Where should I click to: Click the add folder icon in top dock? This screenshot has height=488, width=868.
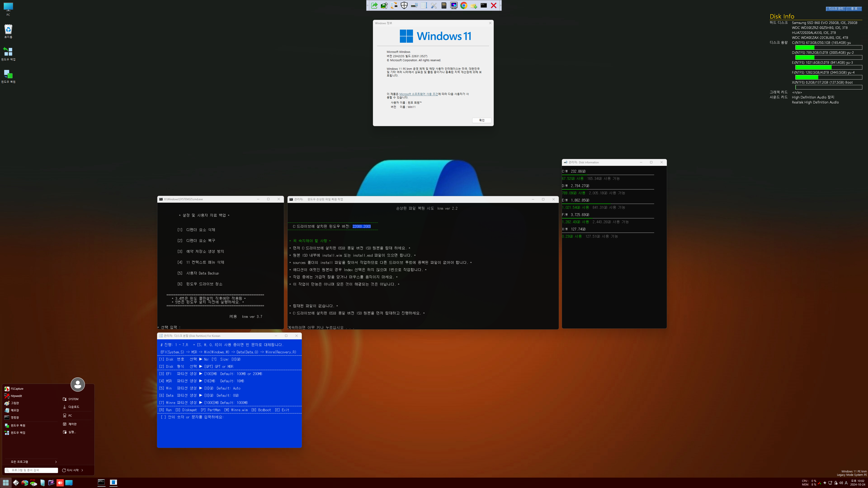tap(474, 5)
